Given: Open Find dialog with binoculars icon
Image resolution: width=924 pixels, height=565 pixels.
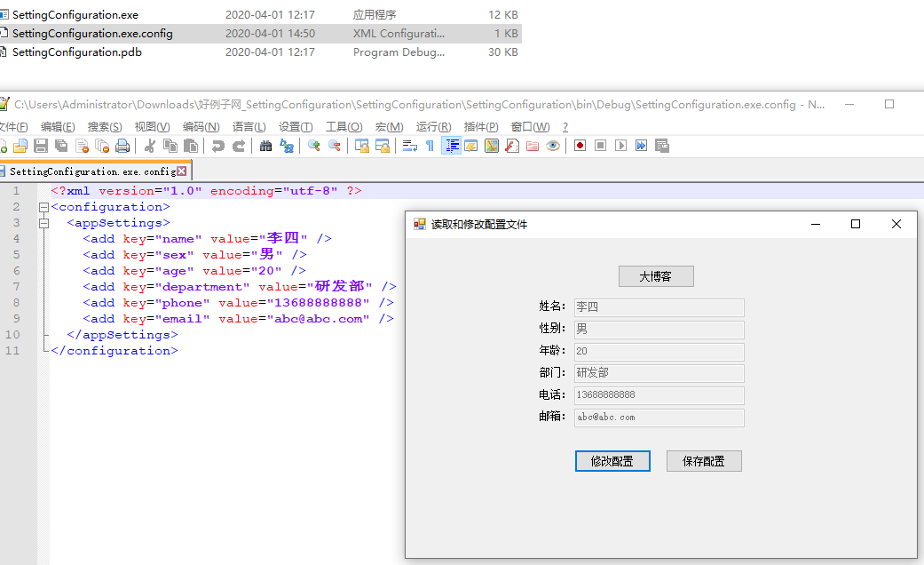Looking at the screenshot, I should 265,146.
